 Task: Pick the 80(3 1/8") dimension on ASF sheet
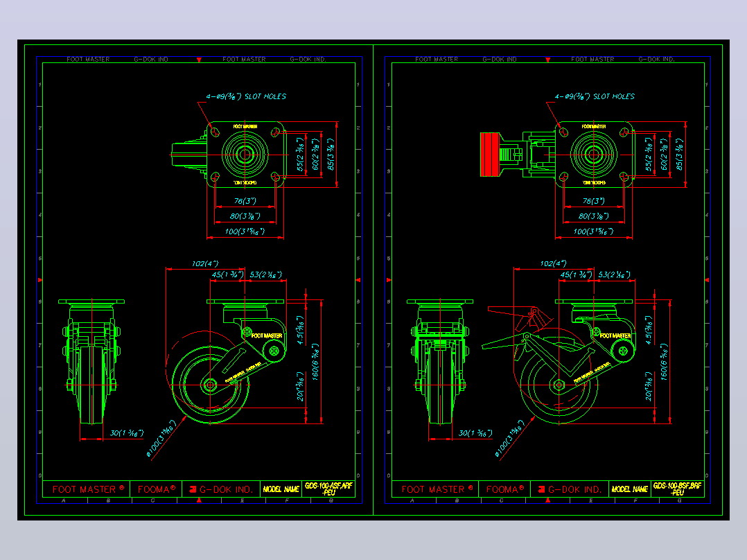[x=245, y=216]
